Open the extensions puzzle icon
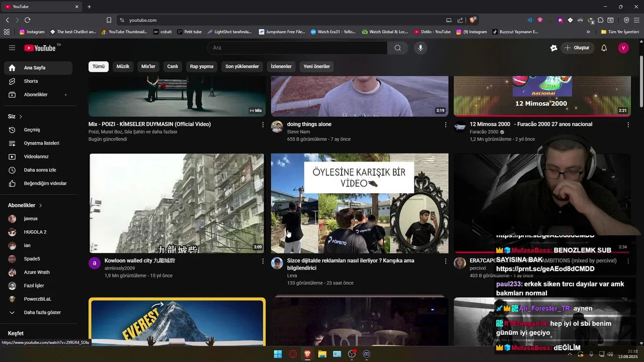 pyautogui.click(x=600, y=20)
